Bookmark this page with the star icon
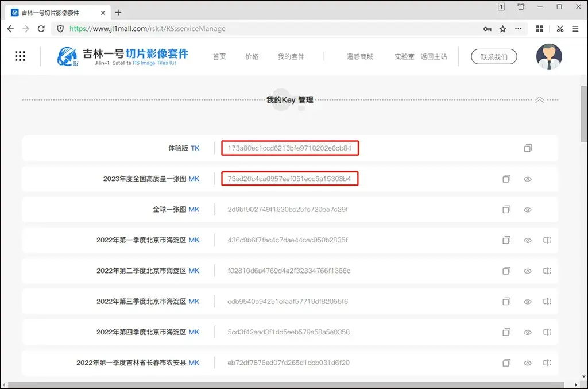 click(x=503, y=29)
